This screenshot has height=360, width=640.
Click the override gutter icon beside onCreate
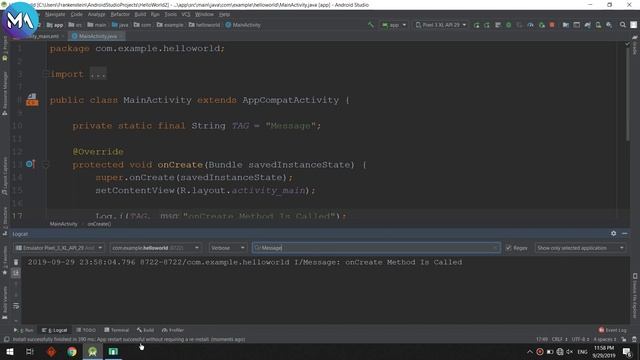pyautogui.click(x=30, y=164)
